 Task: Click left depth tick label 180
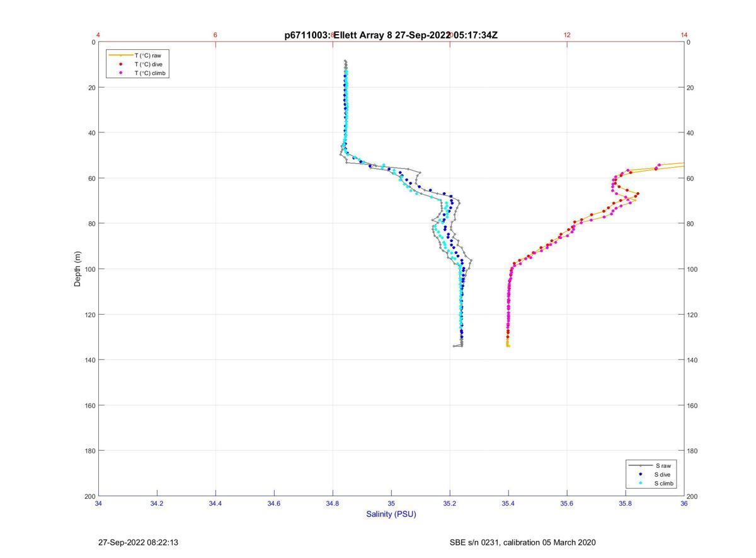pyautogui.click(x=89, y=451)
